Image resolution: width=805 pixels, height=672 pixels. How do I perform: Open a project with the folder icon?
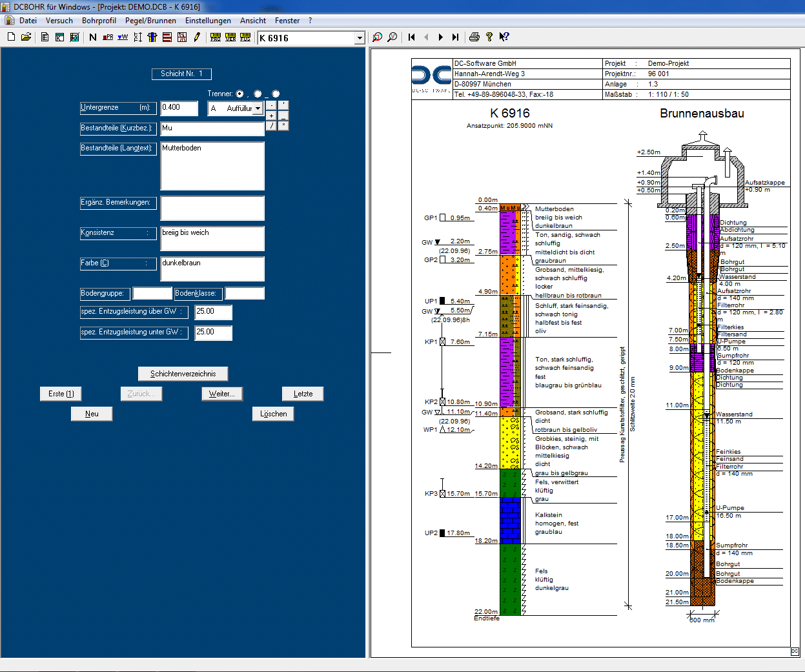[26, 37]
